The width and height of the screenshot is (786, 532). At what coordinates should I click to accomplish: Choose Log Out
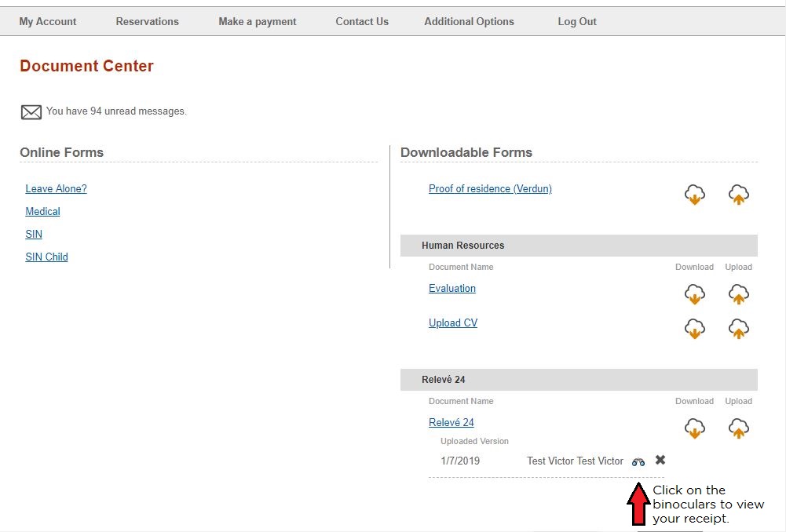click(x=577, y=21)
